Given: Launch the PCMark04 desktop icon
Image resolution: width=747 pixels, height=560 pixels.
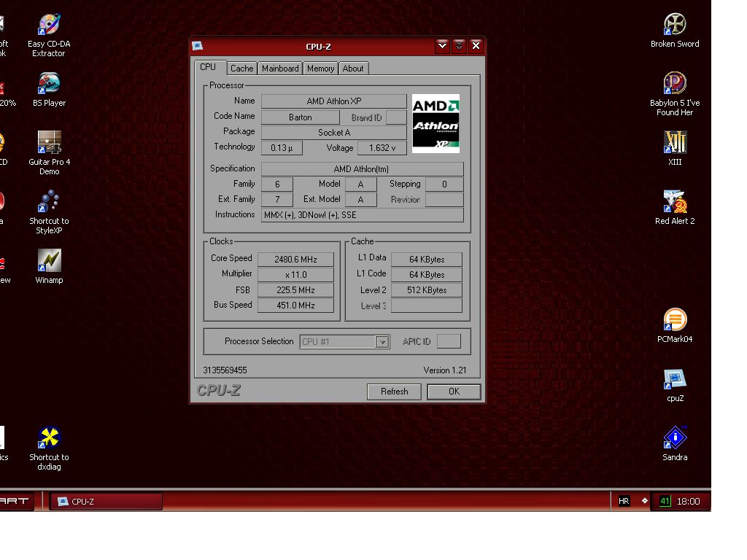Looking at the screenshot, I should pos(675,321).
